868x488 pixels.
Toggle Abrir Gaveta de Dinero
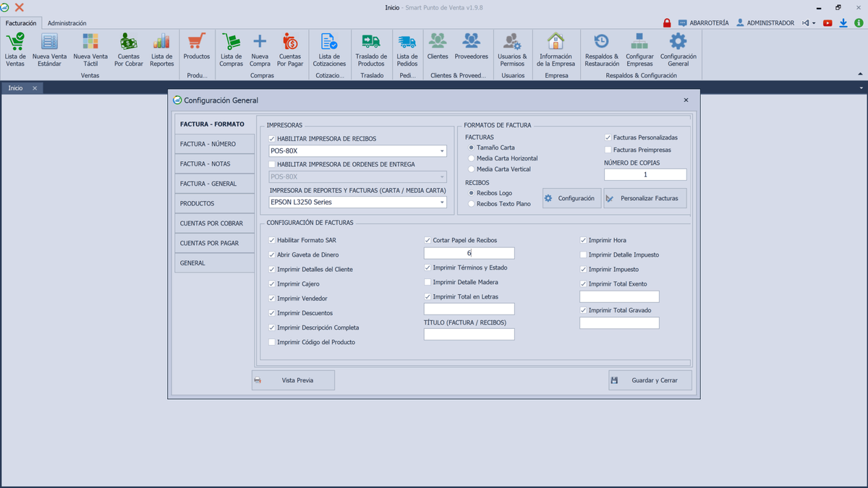pyautogui.click(x=272, y=254)
